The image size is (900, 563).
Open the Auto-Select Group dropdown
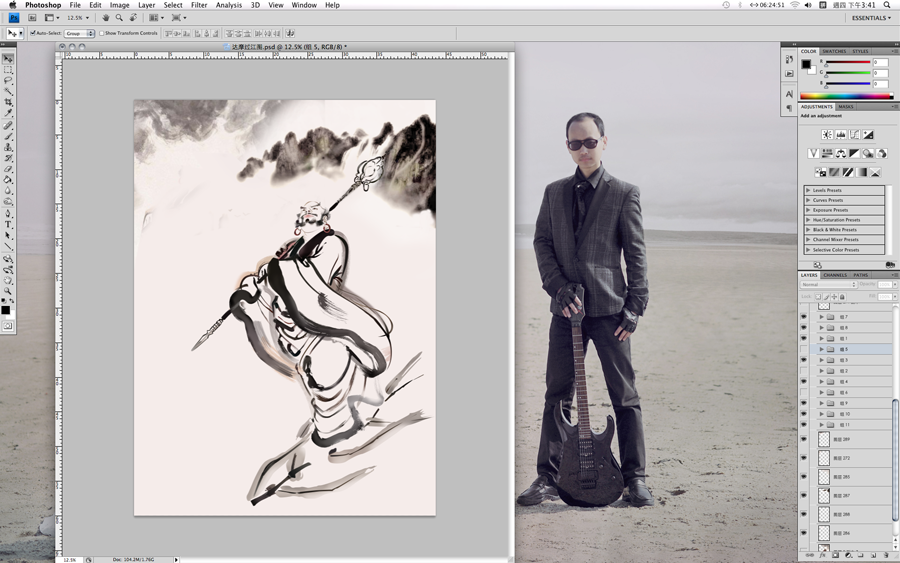[79, 33]
